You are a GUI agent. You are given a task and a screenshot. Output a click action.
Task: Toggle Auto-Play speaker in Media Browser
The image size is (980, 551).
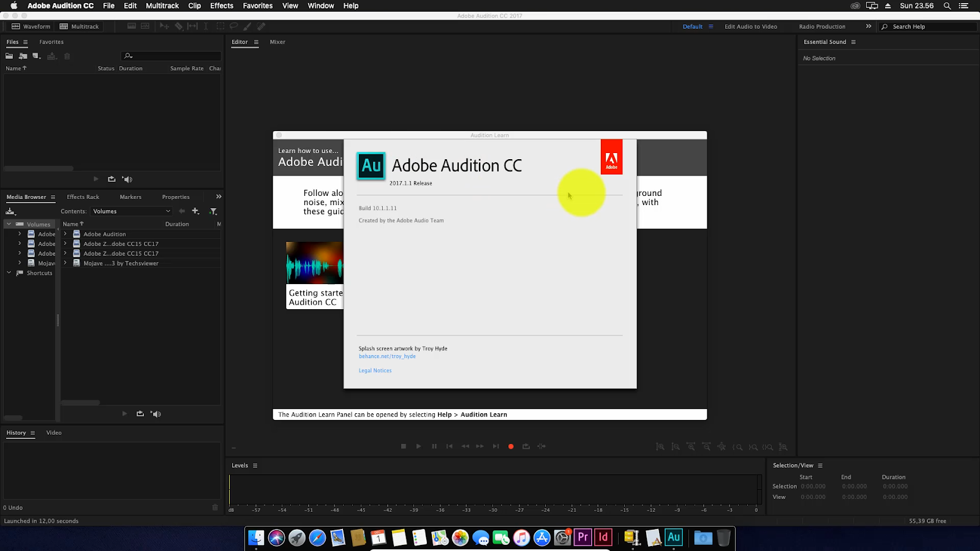click(156, 414)
